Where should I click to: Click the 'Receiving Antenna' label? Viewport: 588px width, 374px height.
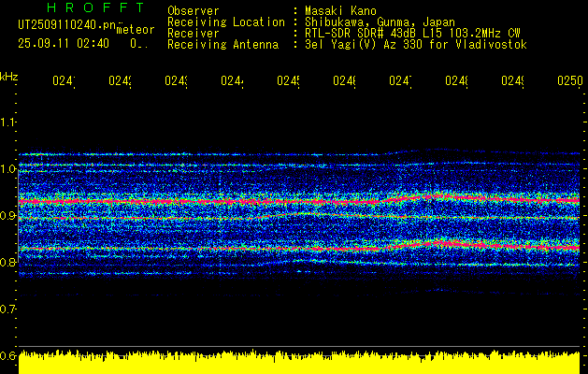(x=223, y=45)
